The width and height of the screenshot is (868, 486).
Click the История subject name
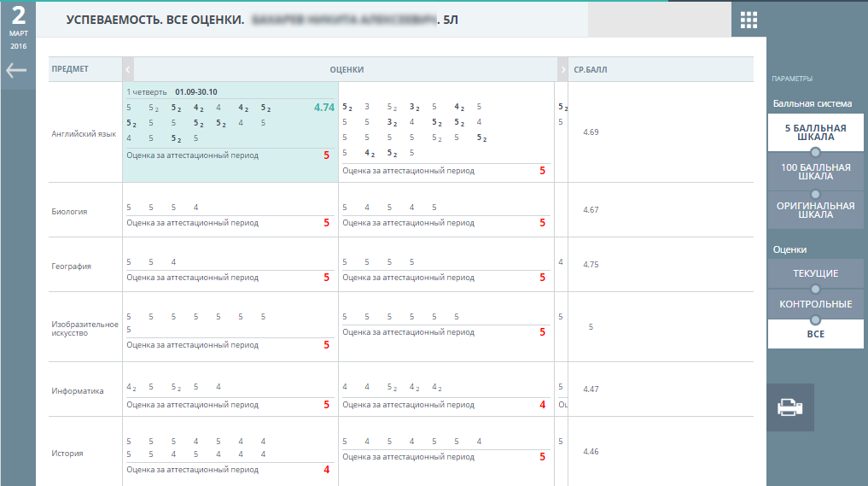[67, 454]
